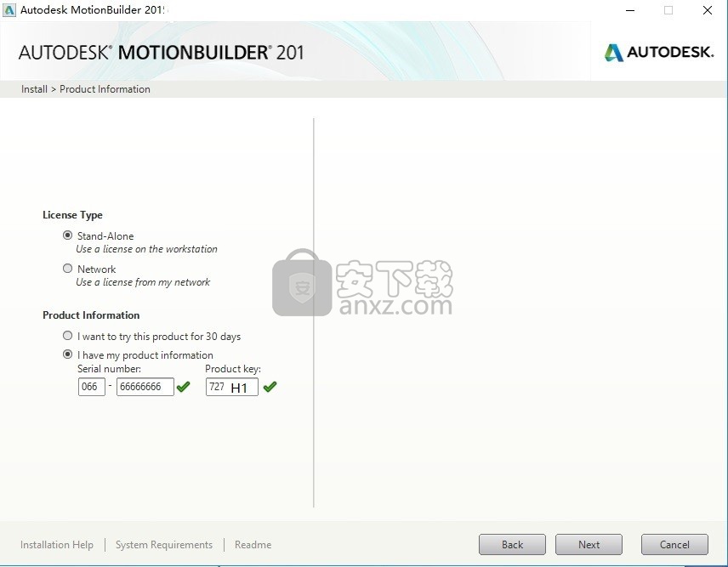The image size is (728, 567).
Task: Cancel the installation
Action: click(x=674, y=544)
